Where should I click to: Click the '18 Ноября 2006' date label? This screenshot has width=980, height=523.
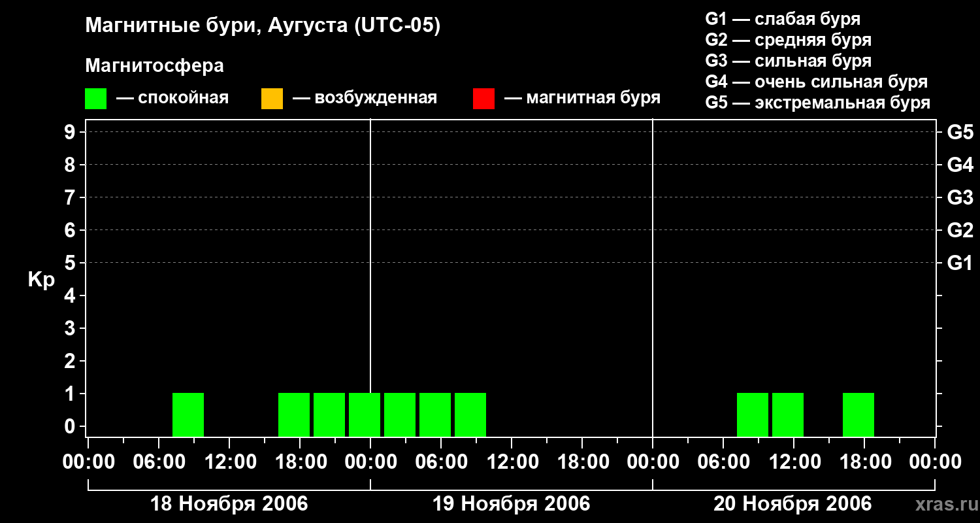click(229, 503)
